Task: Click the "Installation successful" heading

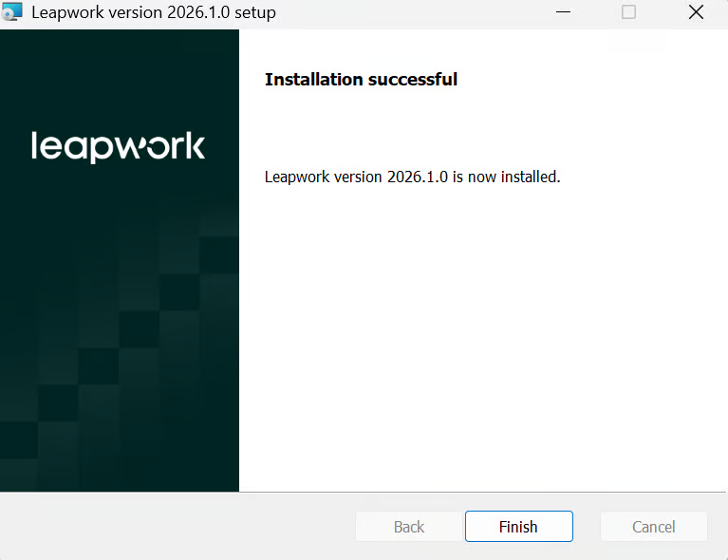Action: pos(361,80)
